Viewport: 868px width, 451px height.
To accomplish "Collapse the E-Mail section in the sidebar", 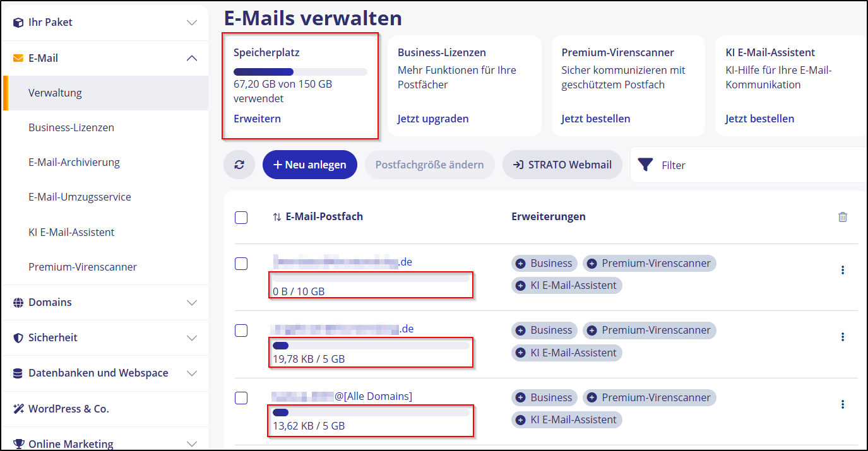I will [x=191, y=57].
